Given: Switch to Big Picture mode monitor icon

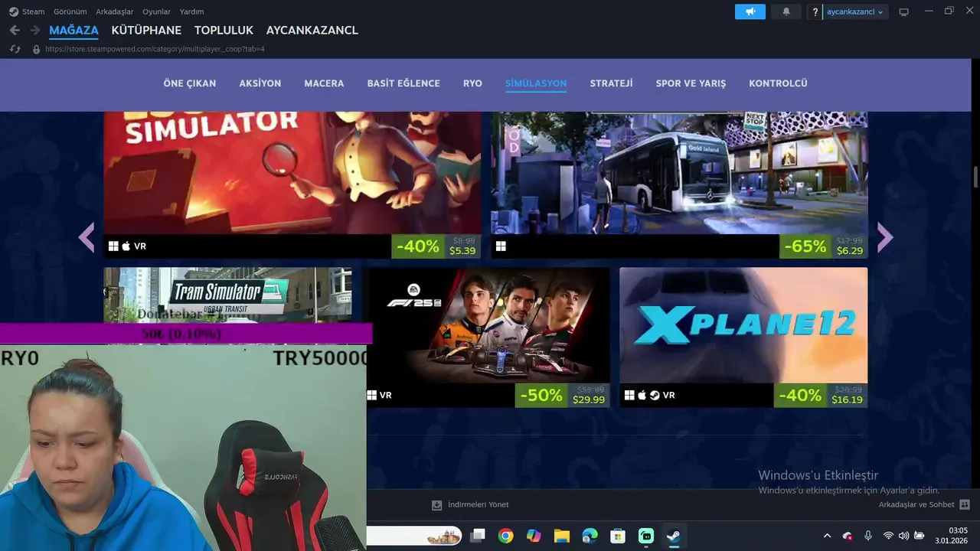Looking at the screenshot, I should [x=904, y=12].
